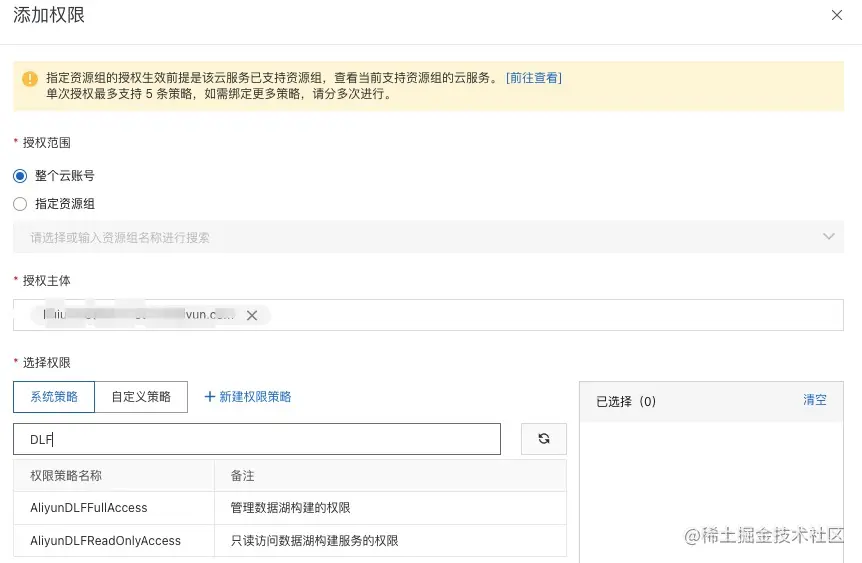The image size is (862, 563).
Task: Select the 指定资源组 radio option
Action: pos(20,204)
